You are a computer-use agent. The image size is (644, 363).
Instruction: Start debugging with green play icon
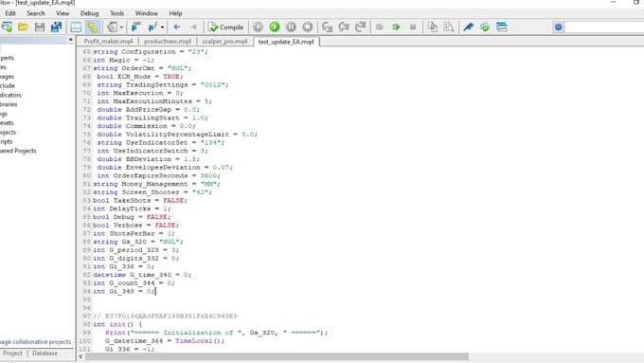point(275,27)
